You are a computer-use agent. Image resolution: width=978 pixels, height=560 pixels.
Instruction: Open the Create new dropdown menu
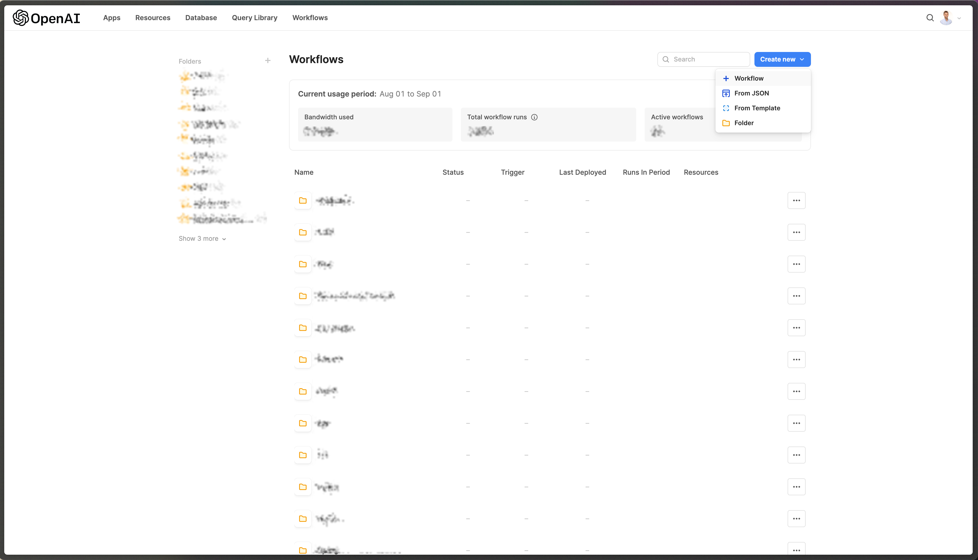(782, 59)
